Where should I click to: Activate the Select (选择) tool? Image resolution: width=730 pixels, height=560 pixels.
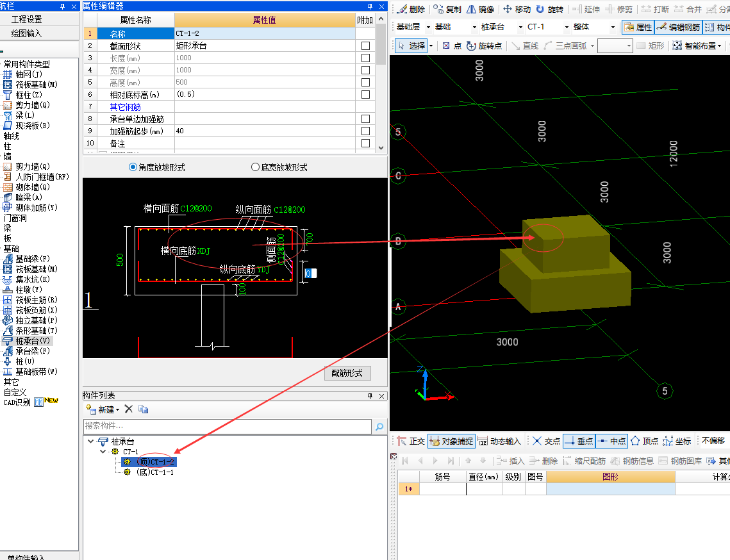click(x=411, y=45)
